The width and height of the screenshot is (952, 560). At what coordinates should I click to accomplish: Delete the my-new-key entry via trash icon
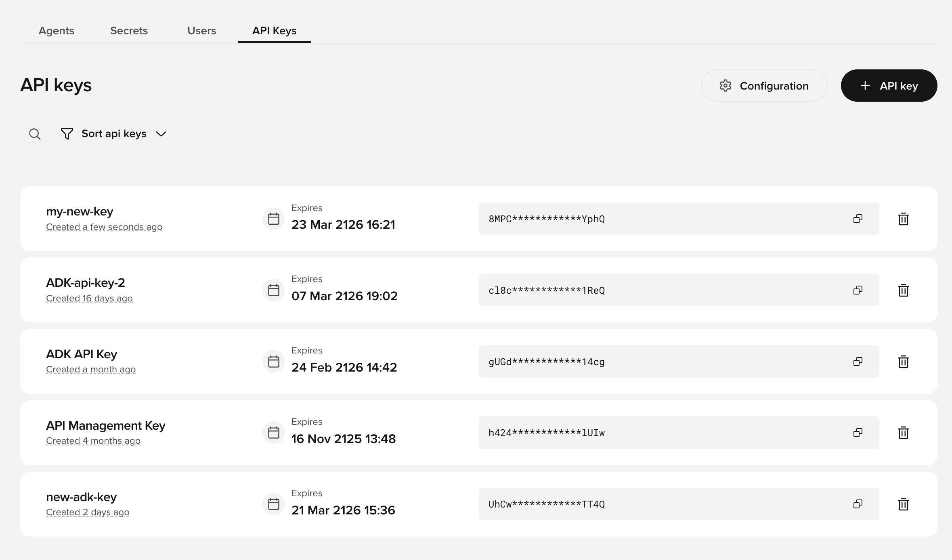[904, 219]
